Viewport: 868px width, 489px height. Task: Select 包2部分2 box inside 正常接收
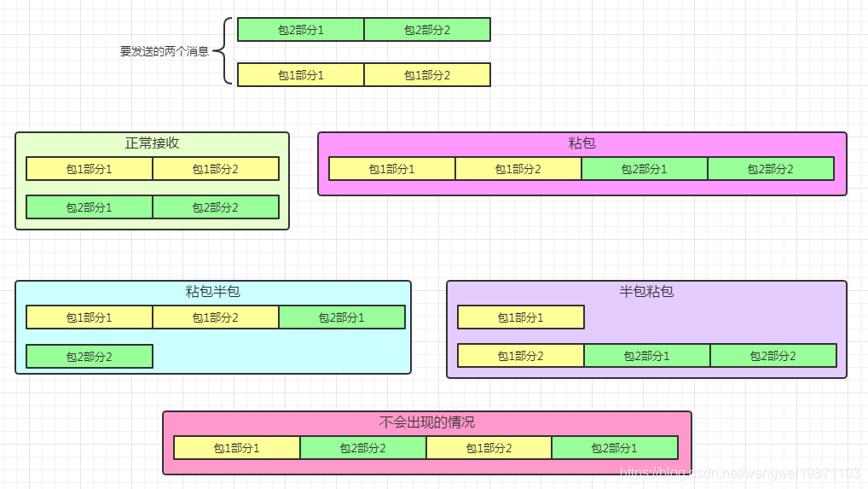[x=216, y=207]
